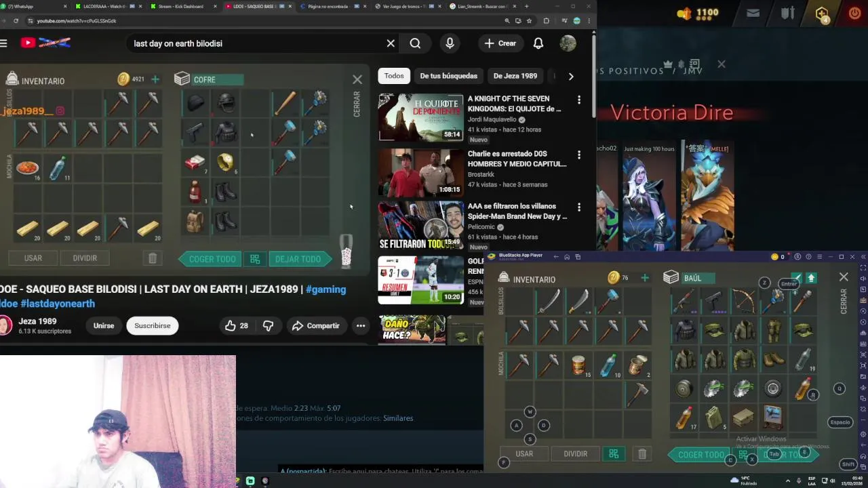Select the pistol in BlueStacks Baúl
Viewport: 868px width, 488px height.
714,301
